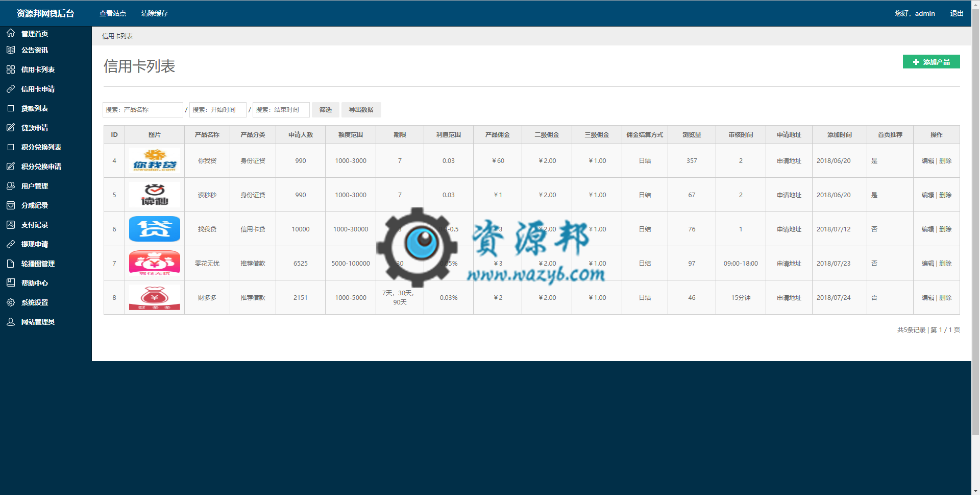This screenshot has height=495, width=980.
Task: Click the edit icon beside 贷款申请
Action: coord(11,128)
